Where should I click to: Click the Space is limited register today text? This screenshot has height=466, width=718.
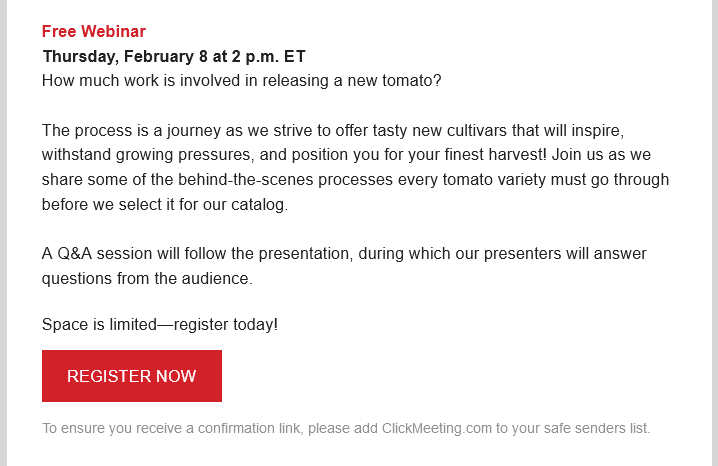point(160,325)
